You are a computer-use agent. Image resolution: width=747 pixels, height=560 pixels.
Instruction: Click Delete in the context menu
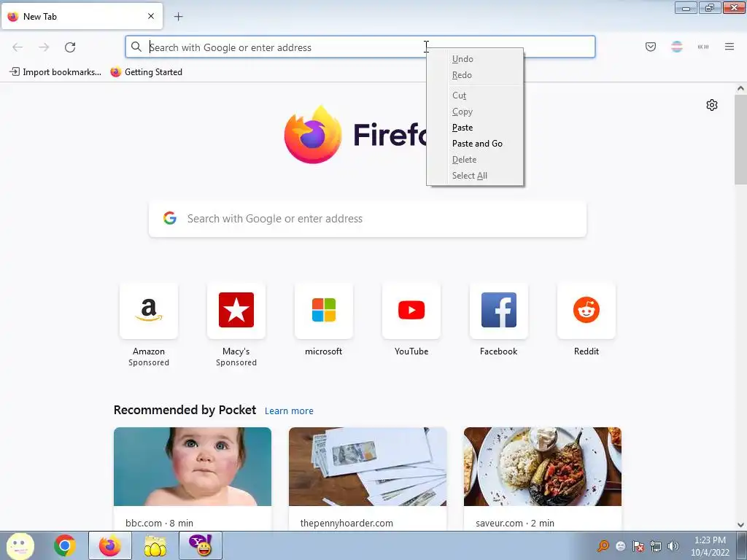pyautogui.click(x=464, y=160)
